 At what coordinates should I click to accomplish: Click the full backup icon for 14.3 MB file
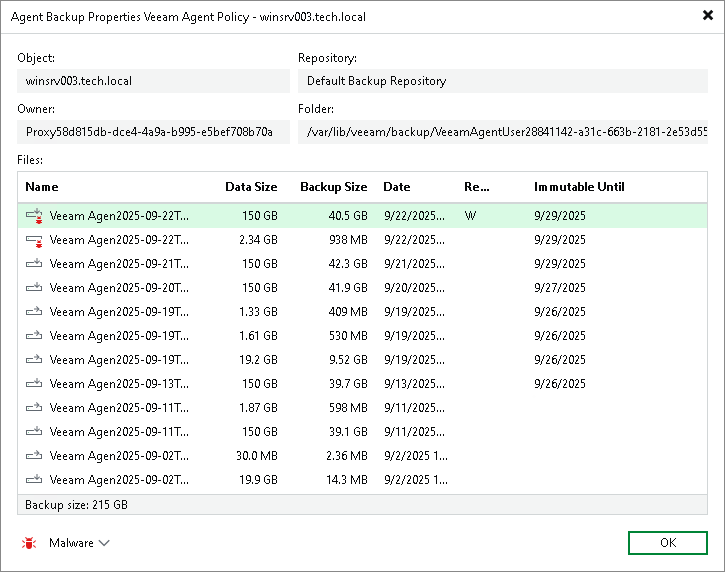pyautogui.click(x=34, y=480)
